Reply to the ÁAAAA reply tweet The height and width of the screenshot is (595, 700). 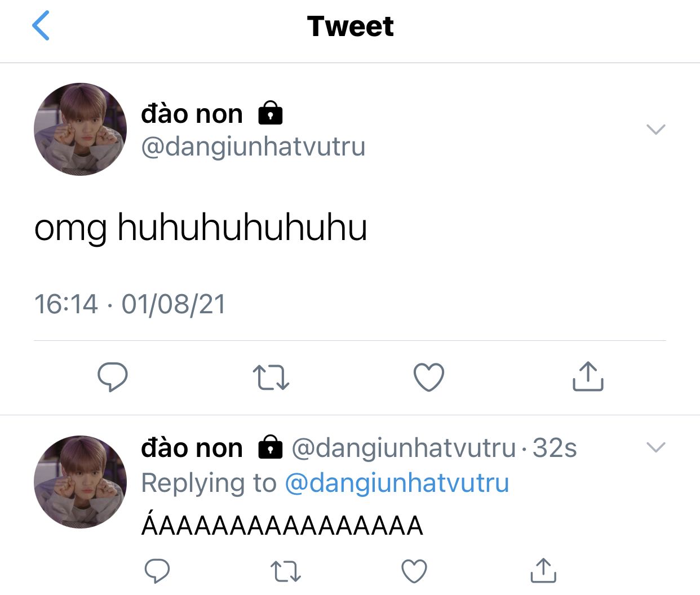157,571
